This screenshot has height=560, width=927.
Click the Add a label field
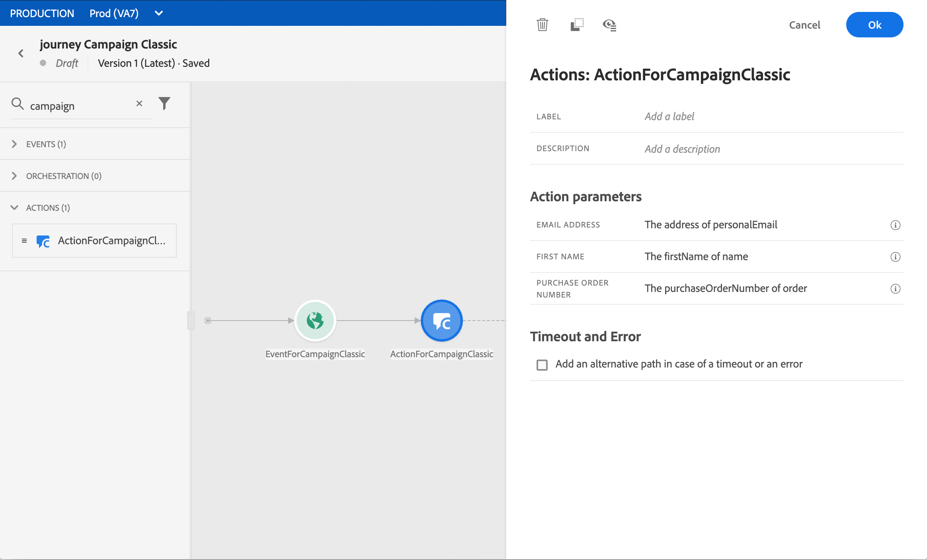click(x=669, y=117)
